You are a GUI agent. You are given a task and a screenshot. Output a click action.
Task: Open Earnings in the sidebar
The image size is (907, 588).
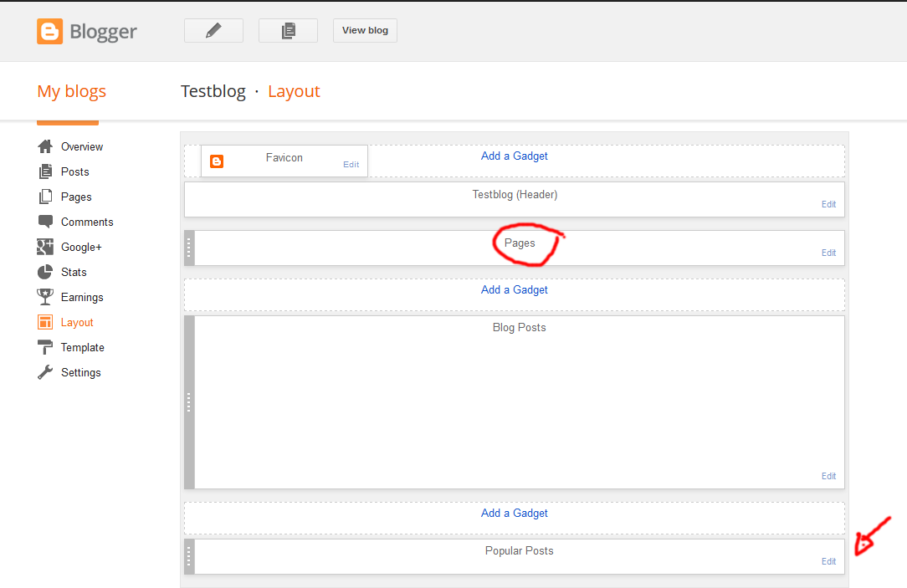click(x=82, y=297)
